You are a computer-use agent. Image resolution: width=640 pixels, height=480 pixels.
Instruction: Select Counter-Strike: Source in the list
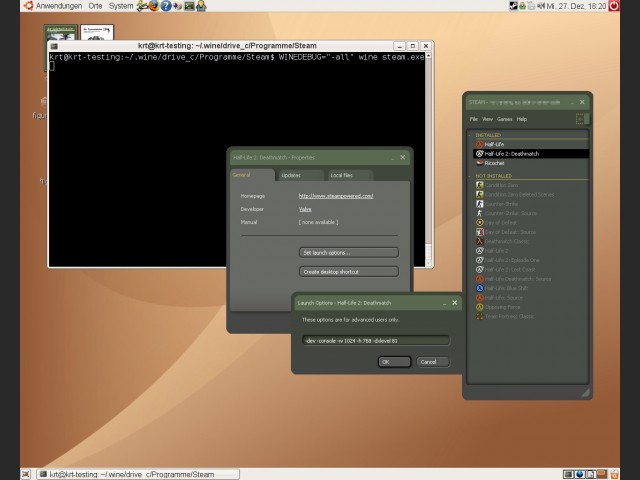point(531,213)
